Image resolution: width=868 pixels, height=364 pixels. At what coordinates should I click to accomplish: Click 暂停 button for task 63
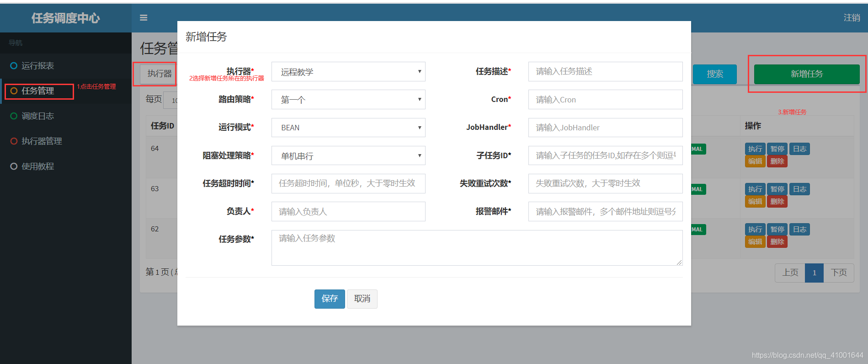point(777,189)
